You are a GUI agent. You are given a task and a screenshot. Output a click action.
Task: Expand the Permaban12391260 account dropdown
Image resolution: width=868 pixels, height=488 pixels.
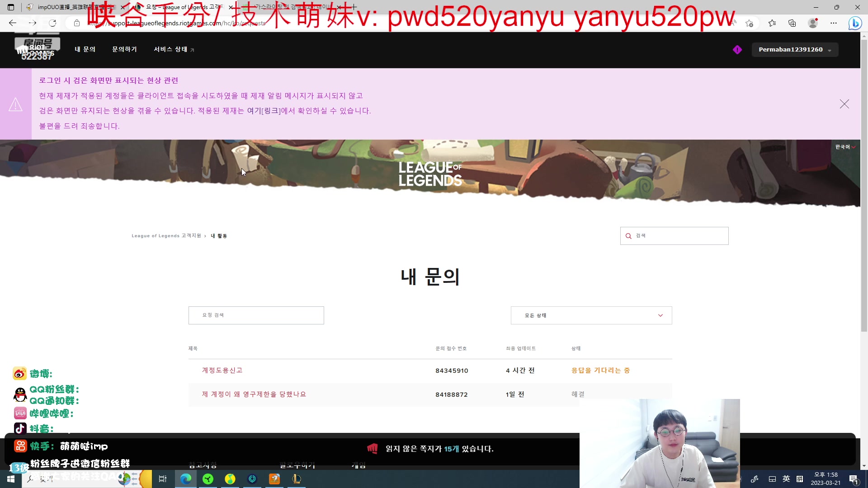[794, 50]
